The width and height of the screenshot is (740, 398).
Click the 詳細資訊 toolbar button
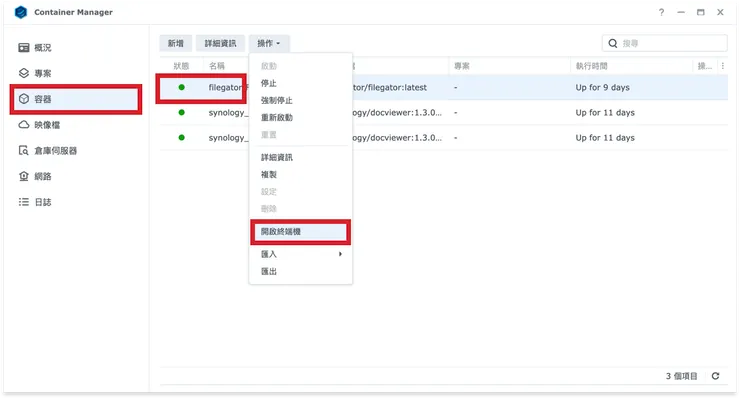pyautogui.click(x=220, y=43)
